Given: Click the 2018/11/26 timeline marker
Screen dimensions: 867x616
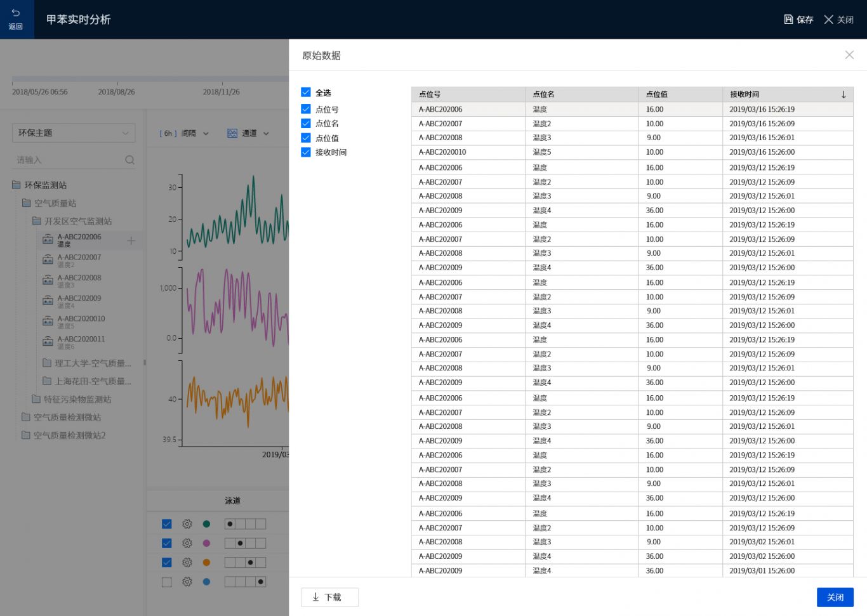Looking at the screenshot, I should tap(222, 92).
